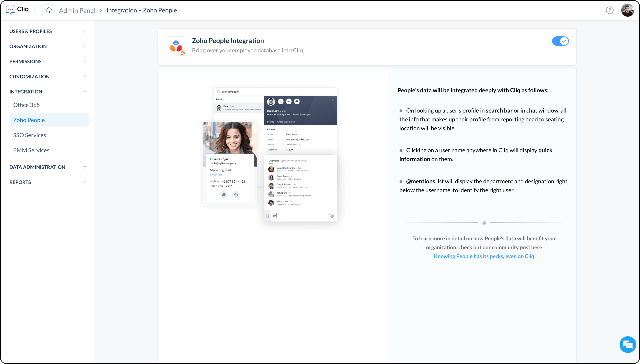Expand Reports section
Screen dimensions: 640x364
point(85,182)
